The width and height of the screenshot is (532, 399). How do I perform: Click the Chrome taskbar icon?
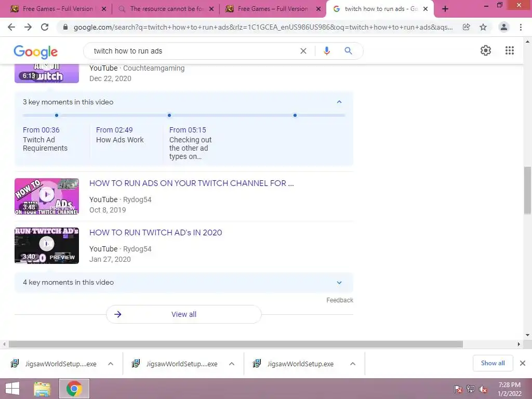click(x=74, y=389)
